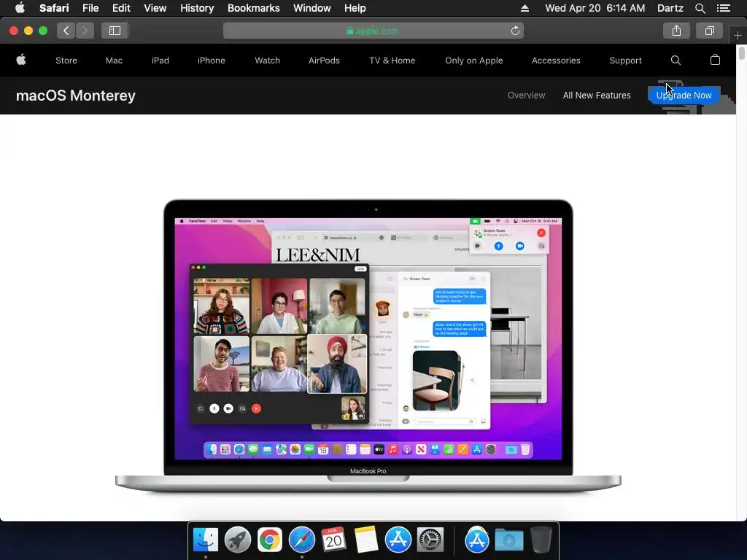
Task: Open a new tab with plus button
Action: pos(738,35)
